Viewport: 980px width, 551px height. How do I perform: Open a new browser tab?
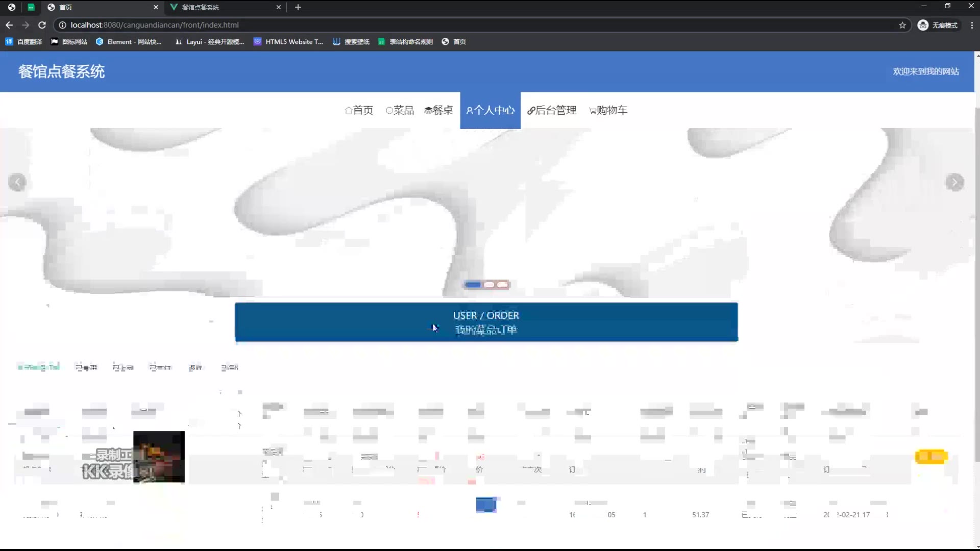[x=298, y=7]
